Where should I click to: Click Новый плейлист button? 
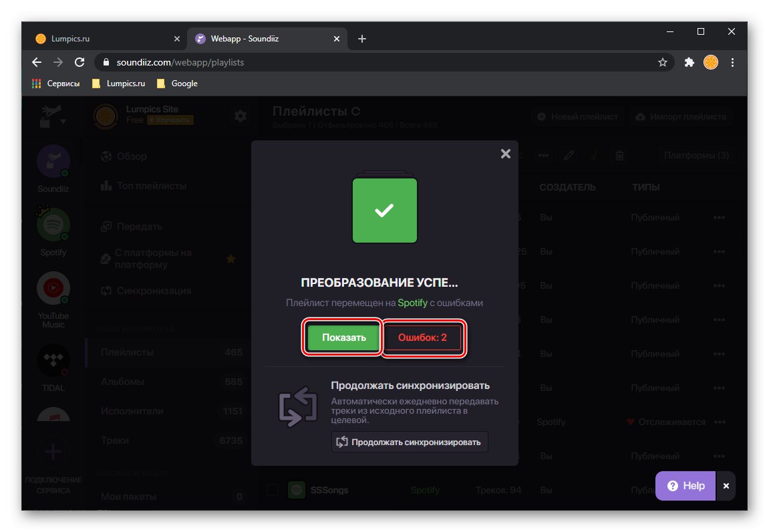pyautogui.click(x=578, y=116)
